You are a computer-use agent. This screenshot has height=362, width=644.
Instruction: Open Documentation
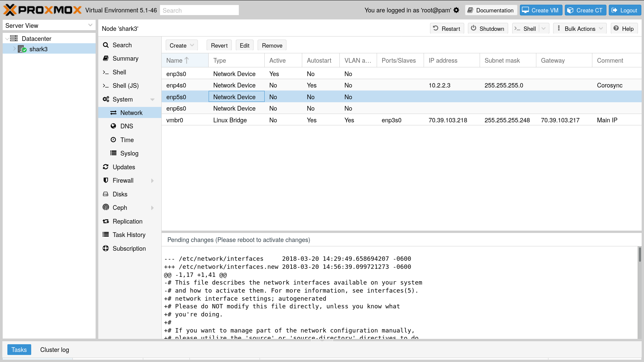pyautogui.click(x=491, y=10)
